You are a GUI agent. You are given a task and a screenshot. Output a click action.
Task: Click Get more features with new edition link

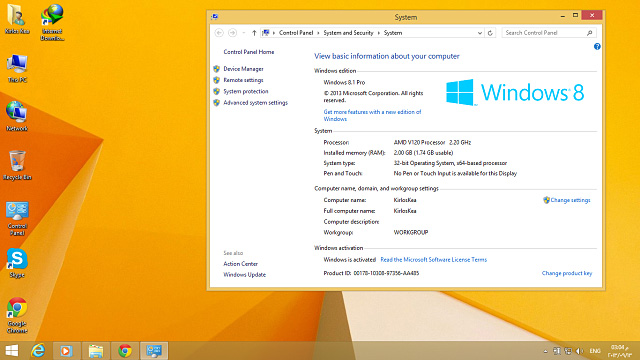372,116
